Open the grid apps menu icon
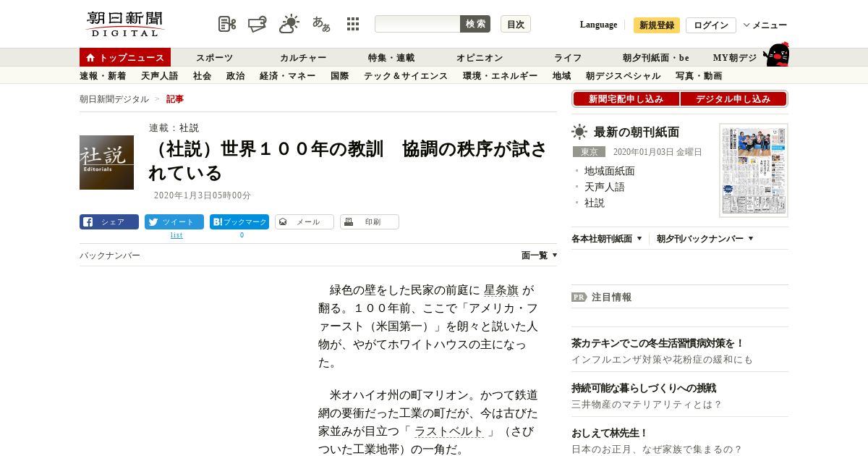The width and height of the screenshot is (868, 456). (353, 24)
